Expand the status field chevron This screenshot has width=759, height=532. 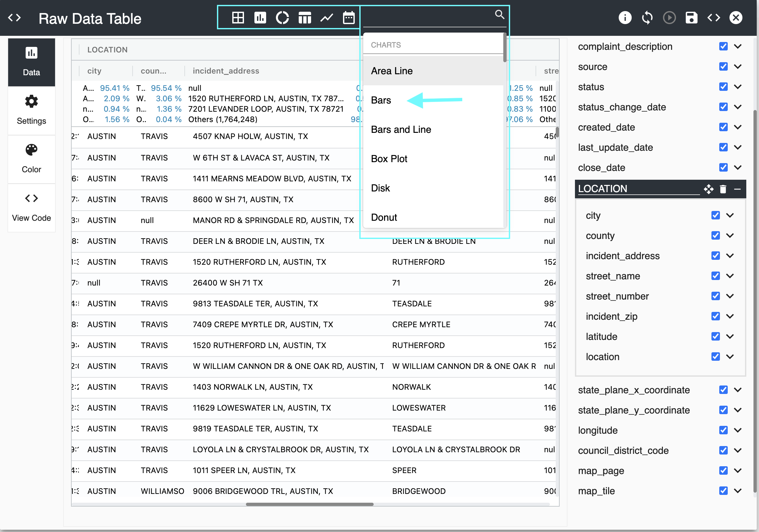[738, 87]
